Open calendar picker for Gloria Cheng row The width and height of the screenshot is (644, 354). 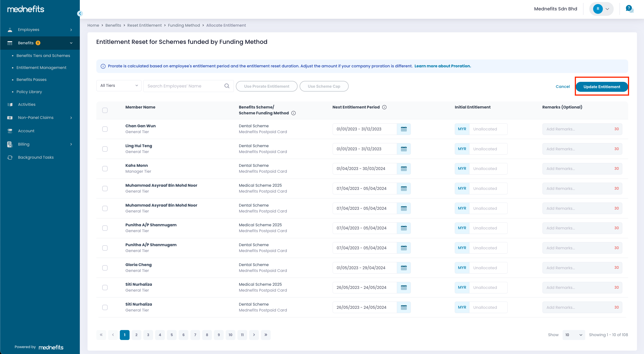tap(403, 268)
